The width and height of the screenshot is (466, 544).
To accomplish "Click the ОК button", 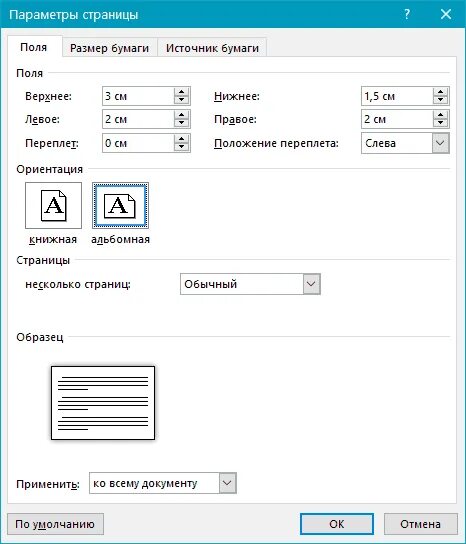I will (x=337, y=524).
